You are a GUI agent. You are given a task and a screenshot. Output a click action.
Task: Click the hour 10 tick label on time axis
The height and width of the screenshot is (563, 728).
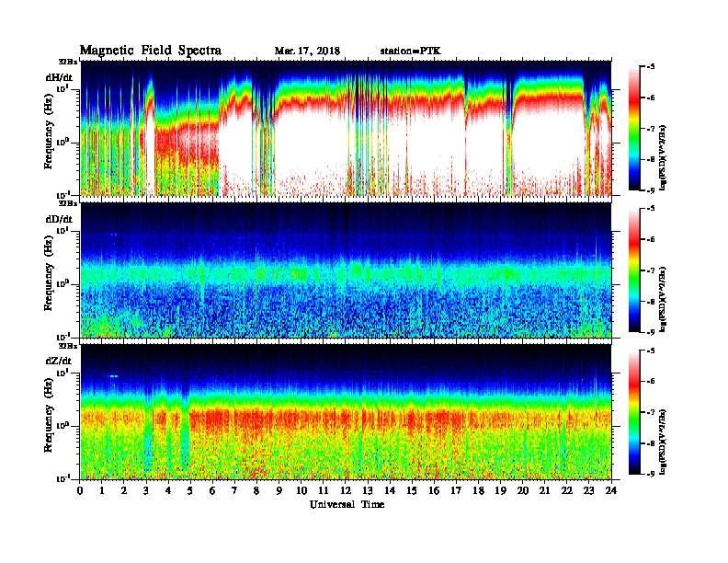[x=301, y=490]
